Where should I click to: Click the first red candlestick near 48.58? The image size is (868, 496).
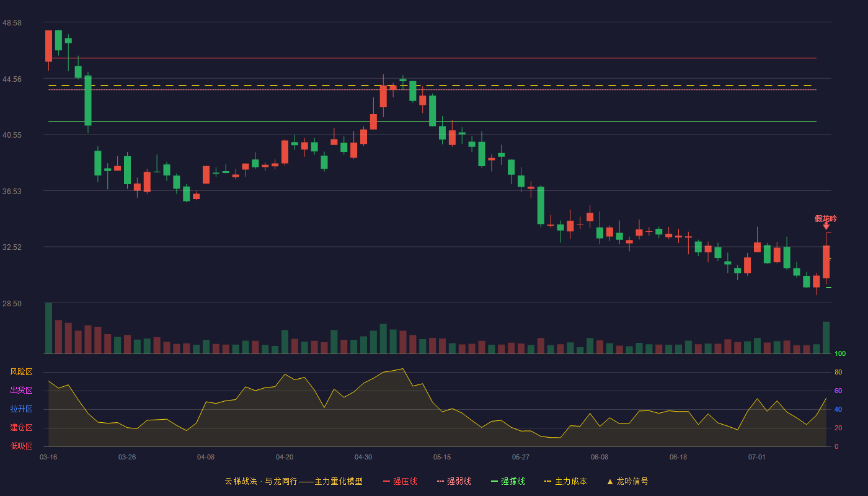point(48,46)
